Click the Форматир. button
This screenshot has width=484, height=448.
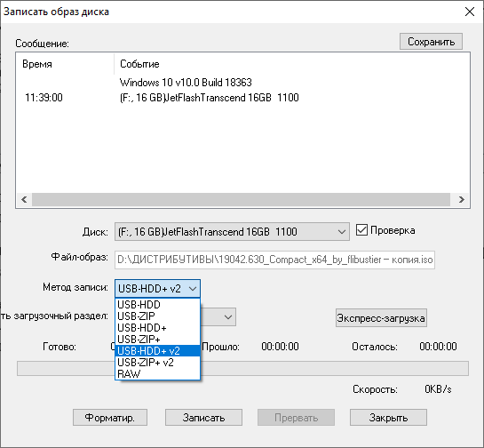pyautogui.click(x=110, y=418)
